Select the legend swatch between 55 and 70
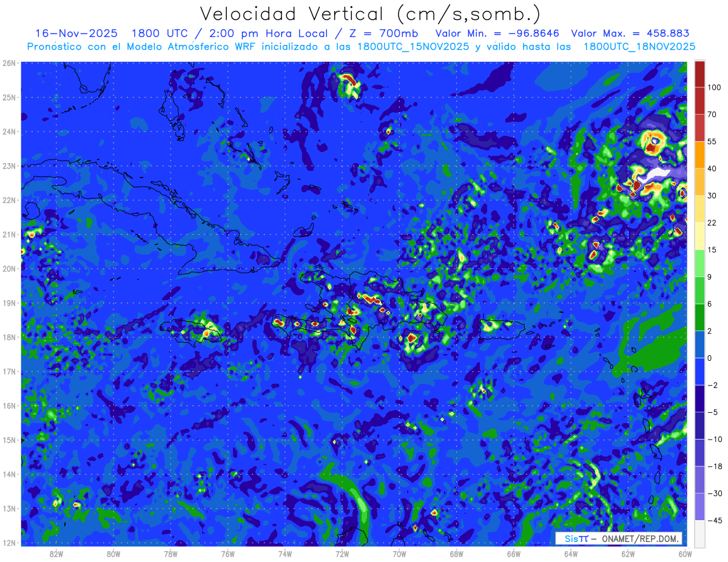This screenshot has width=728, height=562. pos(699,127)
